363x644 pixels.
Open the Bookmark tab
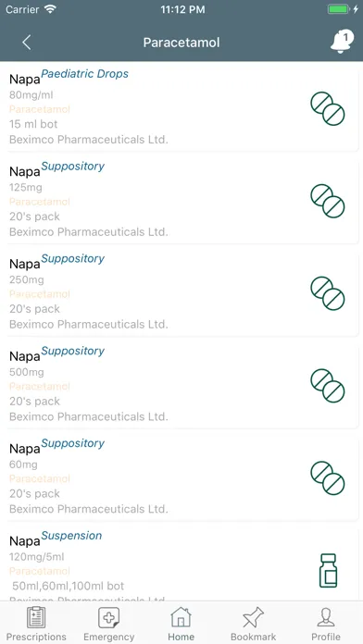[253, 624]
